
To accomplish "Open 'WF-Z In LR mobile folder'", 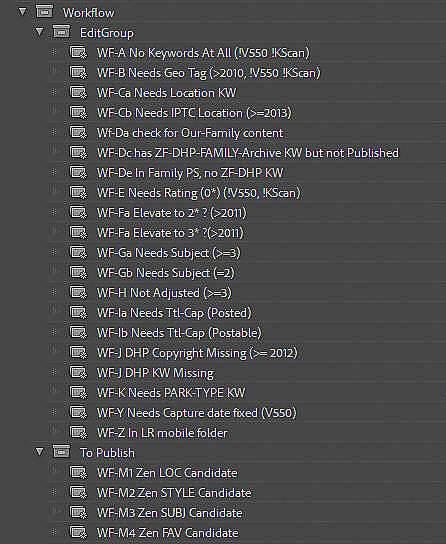I will pos(162,433).
